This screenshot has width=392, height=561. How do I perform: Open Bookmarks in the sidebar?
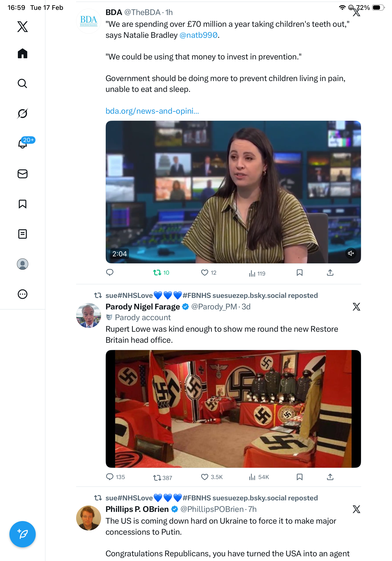[x=23, y=204]
